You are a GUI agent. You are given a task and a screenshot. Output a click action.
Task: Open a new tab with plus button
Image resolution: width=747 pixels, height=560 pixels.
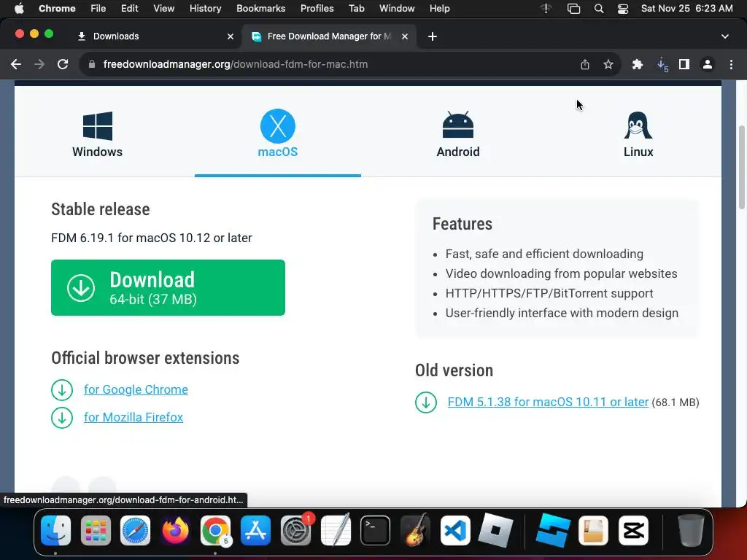(433, 36)
